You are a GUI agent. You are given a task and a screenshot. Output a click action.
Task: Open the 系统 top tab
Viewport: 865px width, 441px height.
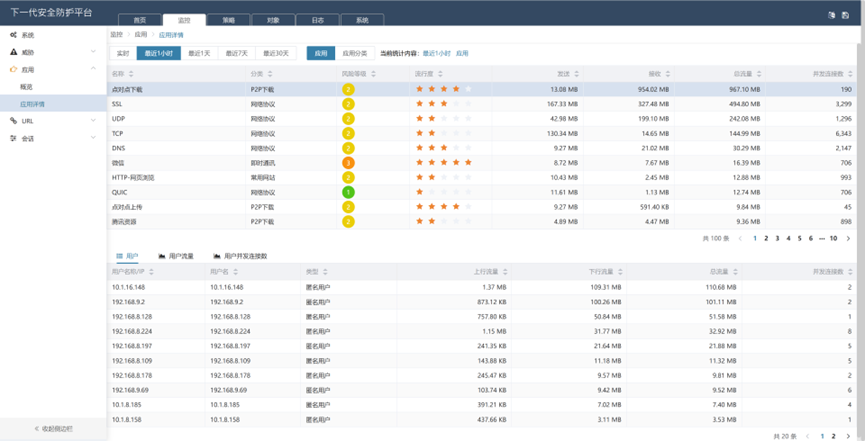point(362,20)
